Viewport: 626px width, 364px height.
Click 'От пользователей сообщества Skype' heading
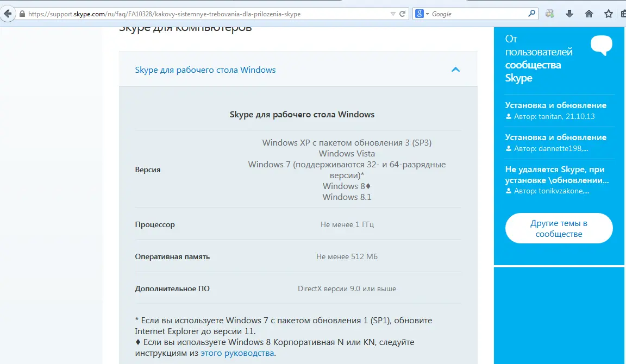[x=539, y=58]
